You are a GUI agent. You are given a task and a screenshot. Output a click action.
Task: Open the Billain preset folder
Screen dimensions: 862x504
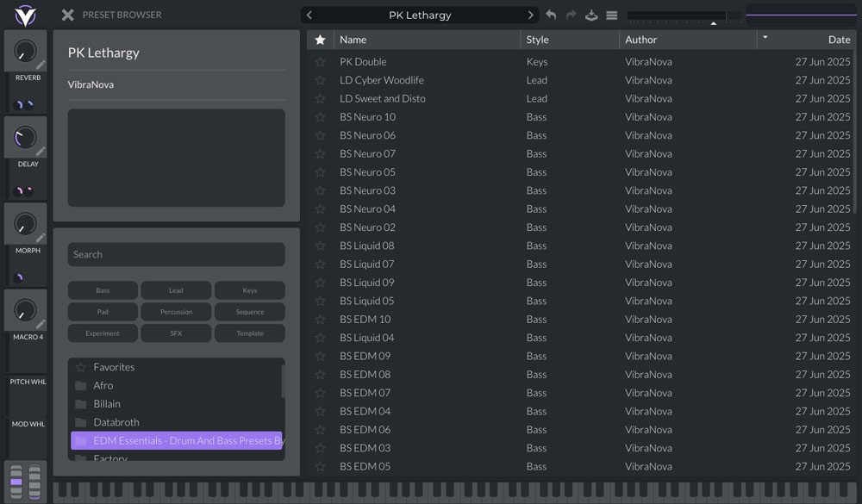tap(176, 404)
